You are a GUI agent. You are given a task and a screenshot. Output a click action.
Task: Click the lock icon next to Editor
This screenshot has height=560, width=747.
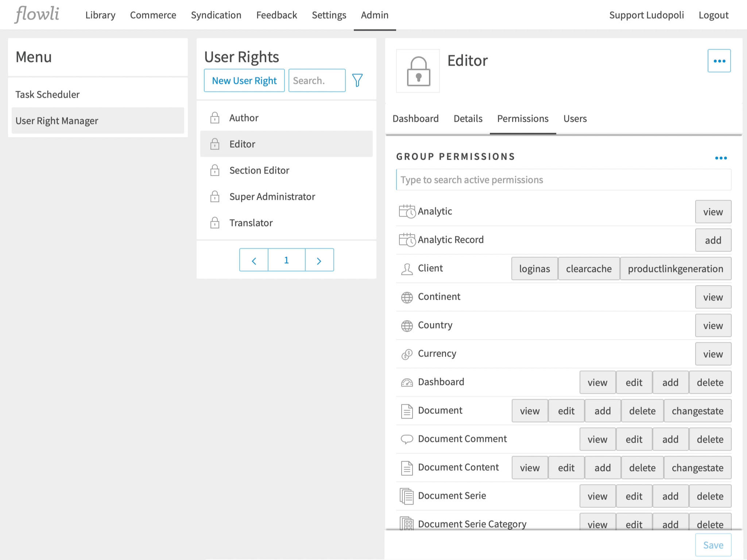tap(215, 144)
